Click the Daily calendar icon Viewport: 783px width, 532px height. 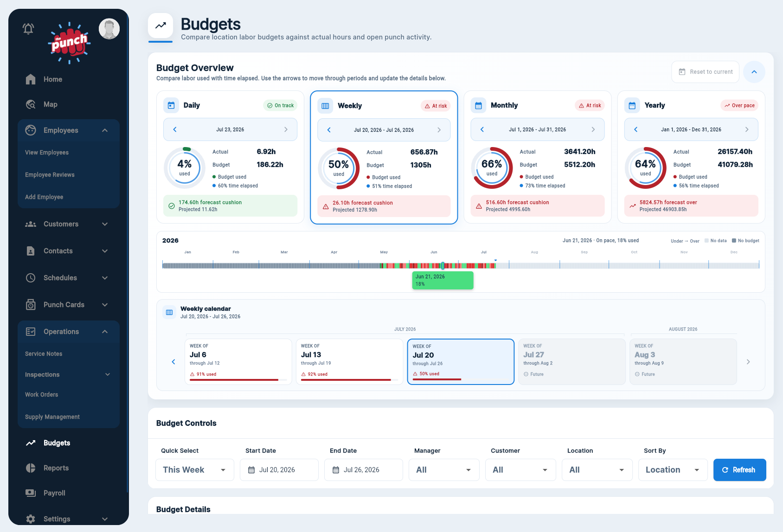point(171,105)
